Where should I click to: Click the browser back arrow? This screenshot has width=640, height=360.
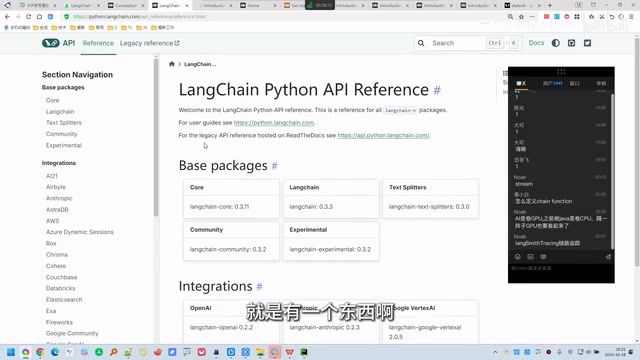[7, 17]
